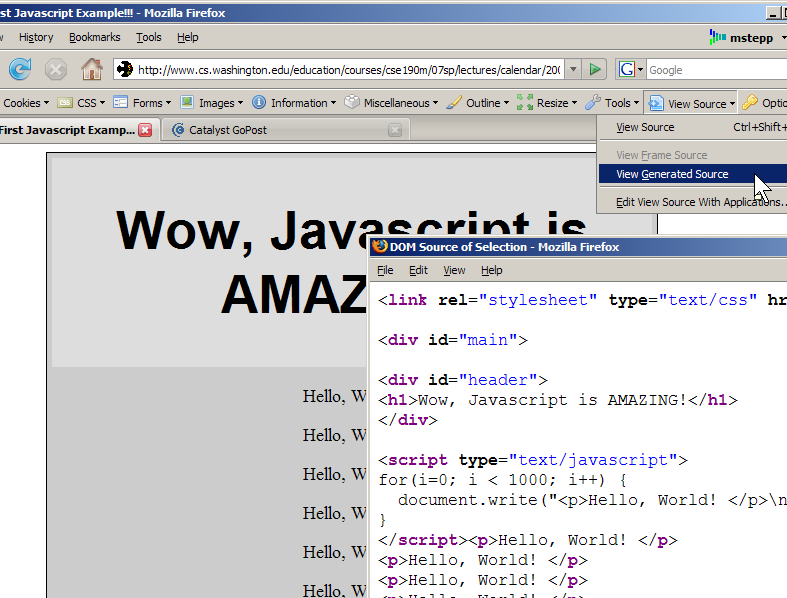Expand the Images toolbar dropdown
Screen dimensions: 787x598
point(210,103)
